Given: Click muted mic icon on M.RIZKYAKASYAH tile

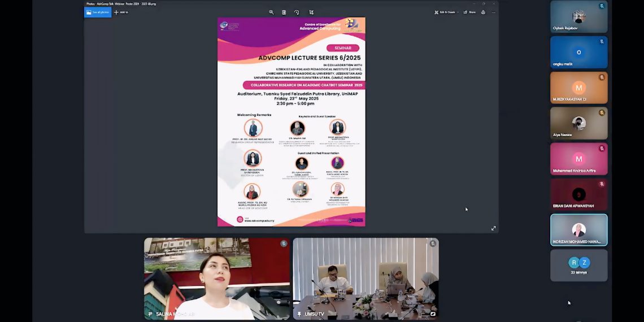Looking at the screenshot, I should [x=602, y=77].
